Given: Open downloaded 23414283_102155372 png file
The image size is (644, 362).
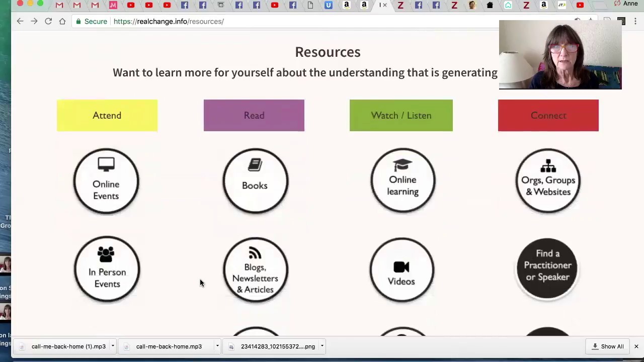Looking at the screenshot, I should 272,346.
